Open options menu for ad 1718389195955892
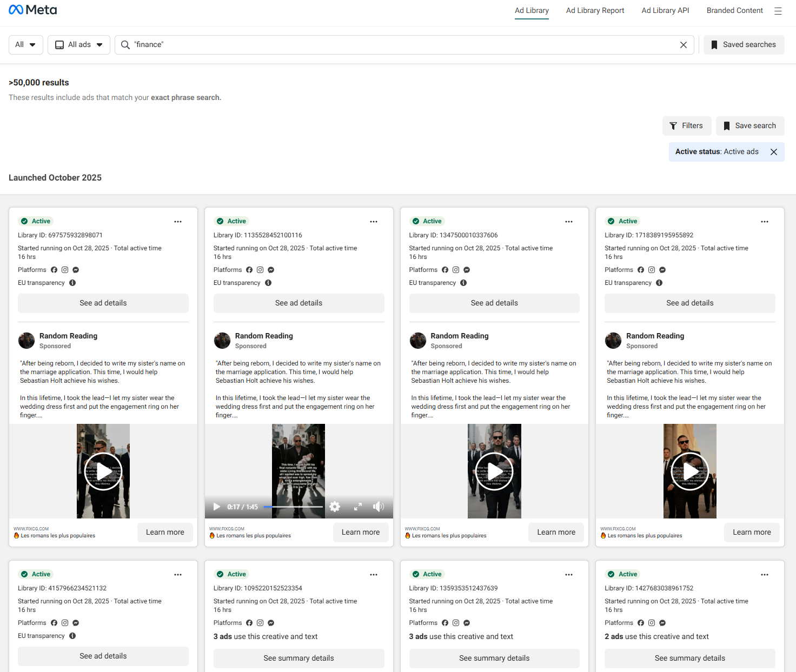796x672 pixels. coord(764,222)
